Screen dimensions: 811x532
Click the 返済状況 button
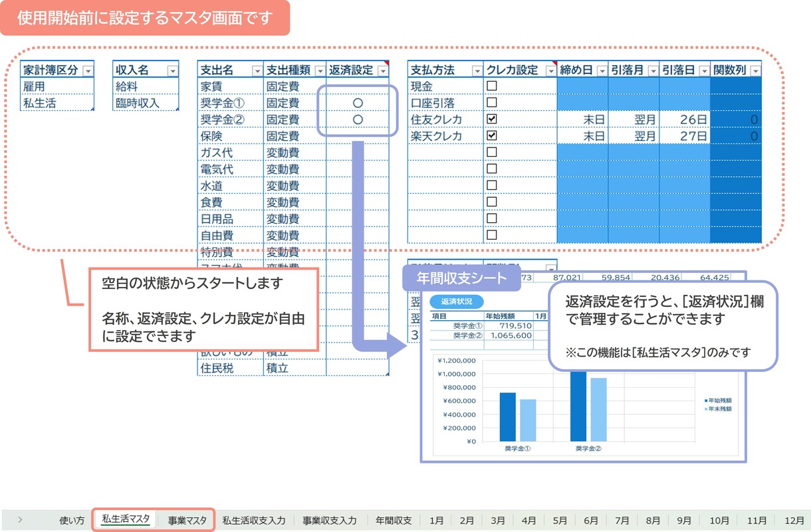[456, 302]
